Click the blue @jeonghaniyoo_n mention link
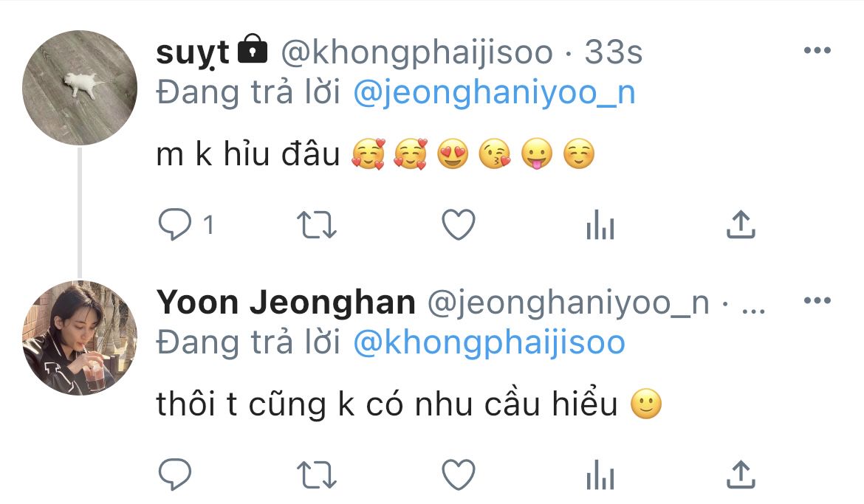Image resolution: width=864 pixels, height=504 pixels. click(x=494, y=94)
